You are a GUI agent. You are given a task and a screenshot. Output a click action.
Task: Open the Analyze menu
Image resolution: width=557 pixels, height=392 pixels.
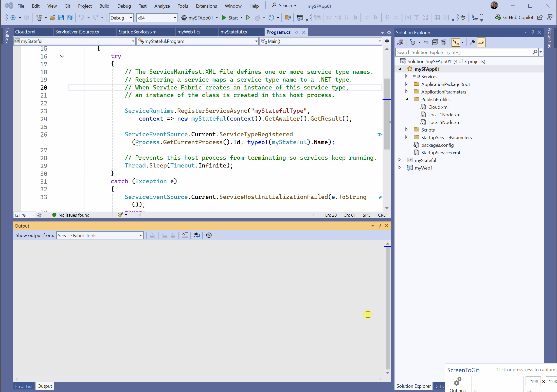162,6
